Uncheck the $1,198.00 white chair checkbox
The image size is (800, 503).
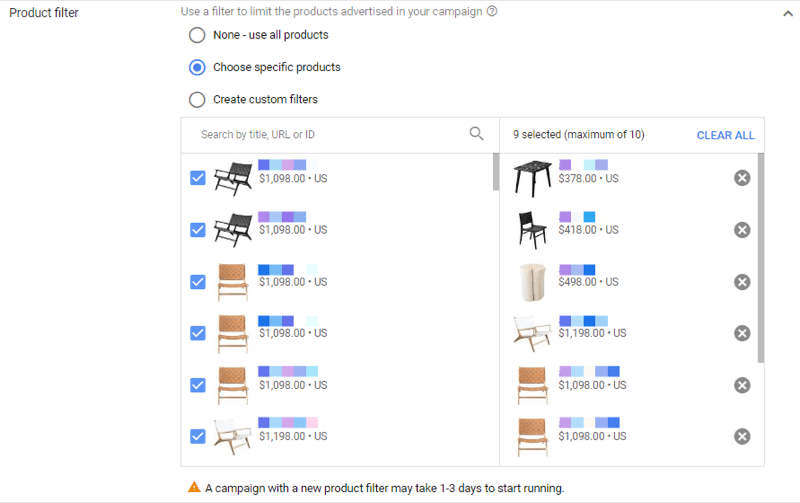click(x=198, y=436)
